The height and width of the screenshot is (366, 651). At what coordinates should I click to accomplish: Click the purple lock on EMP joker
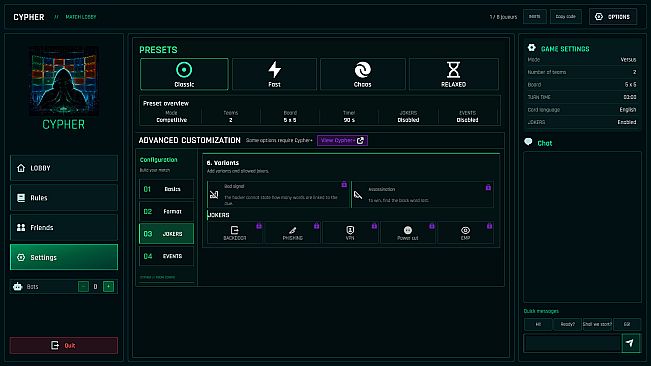tap(489, 226)
